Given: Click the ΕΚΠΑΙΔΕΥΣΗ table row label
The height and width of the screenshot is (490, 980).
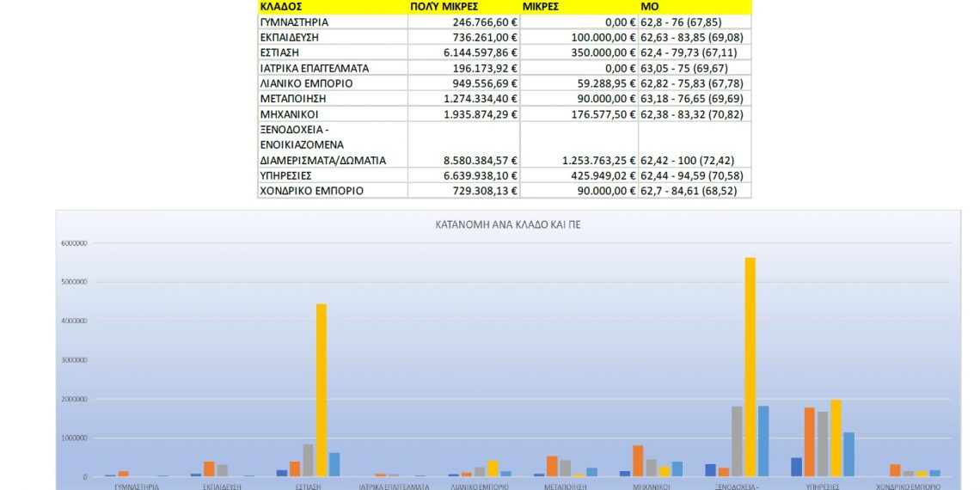Looking at the screenshot, I should 289,38.
